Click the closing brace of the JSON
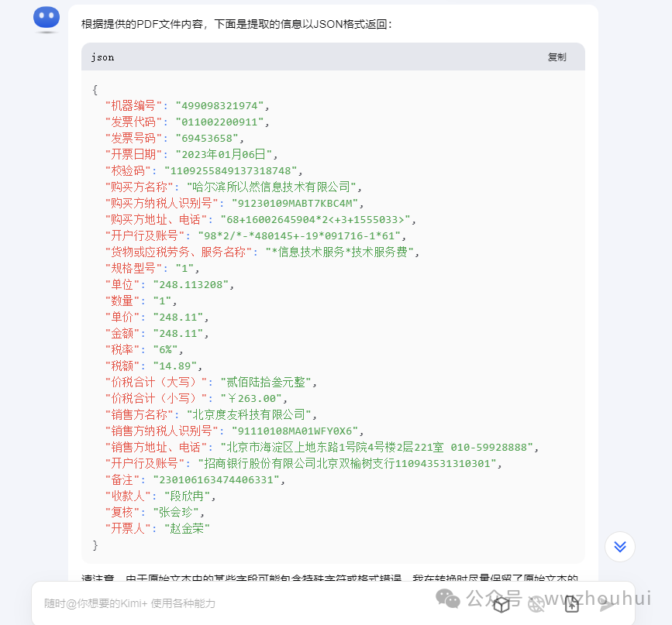This screenshot has width=672, height=625. click(x=95, y=545)
